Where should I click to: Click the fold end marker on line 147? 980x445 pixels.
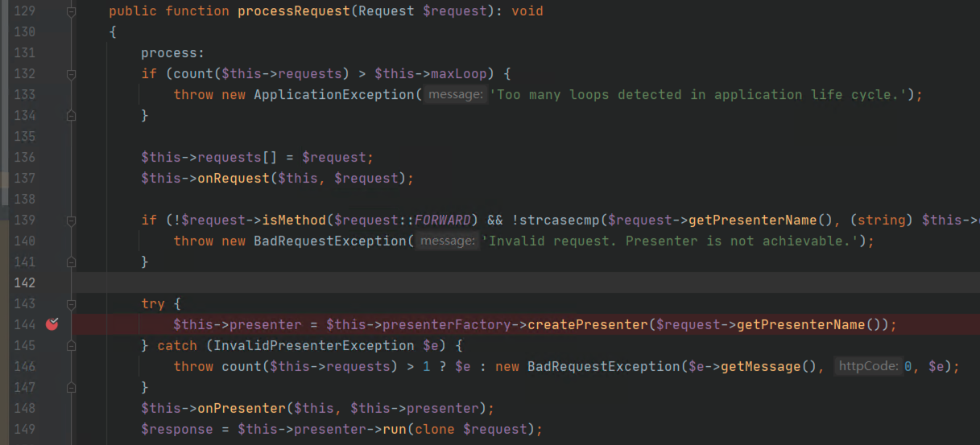(71, 388)
